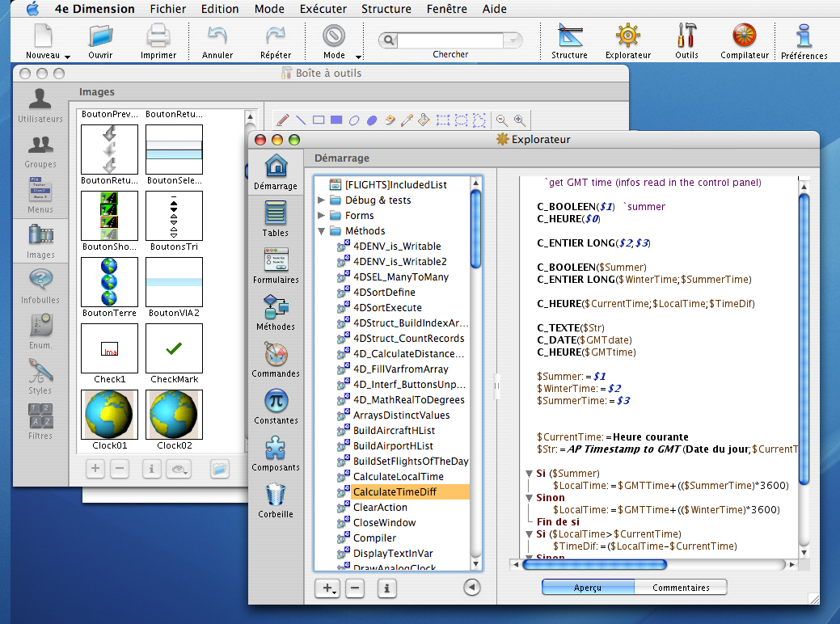Open the Corbeille page in Explorateur
Image resolution: width=840 pixels, height=624 pixels.
276,500
